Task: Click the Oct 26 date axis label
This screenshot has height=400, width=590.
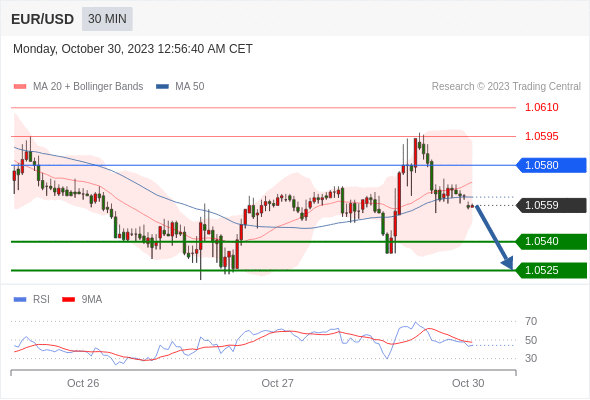Action: [83, 383]
